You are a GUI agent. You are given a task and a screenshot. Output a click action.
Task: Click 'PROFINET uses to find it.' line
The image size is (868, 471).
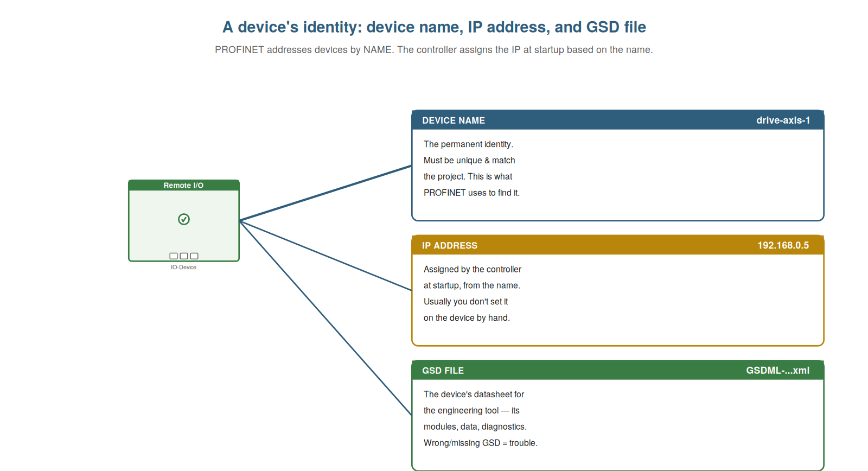471,193
